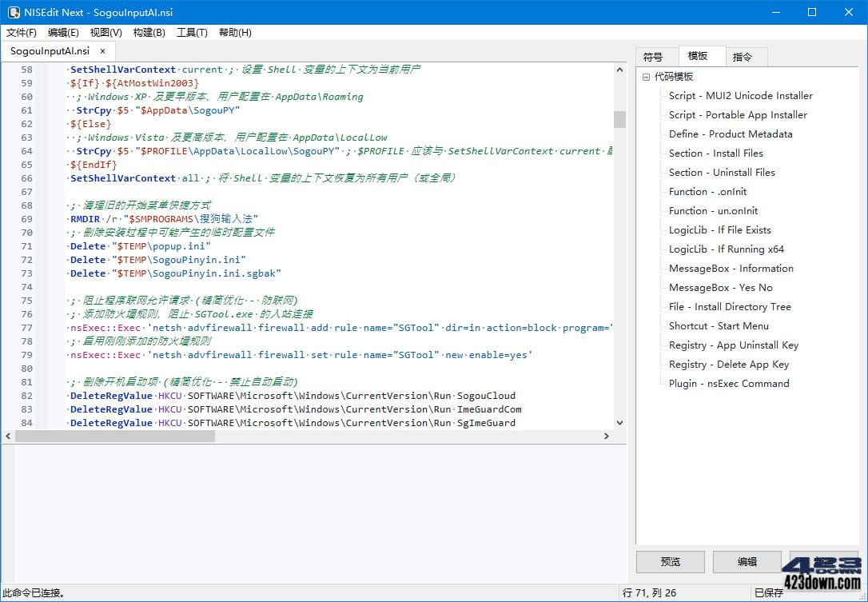The width and height of the screenshot is (868, 602).
Task: Click status bar text 行 71, 列 26
Action: pyautogui.click(x=649, y=593)
